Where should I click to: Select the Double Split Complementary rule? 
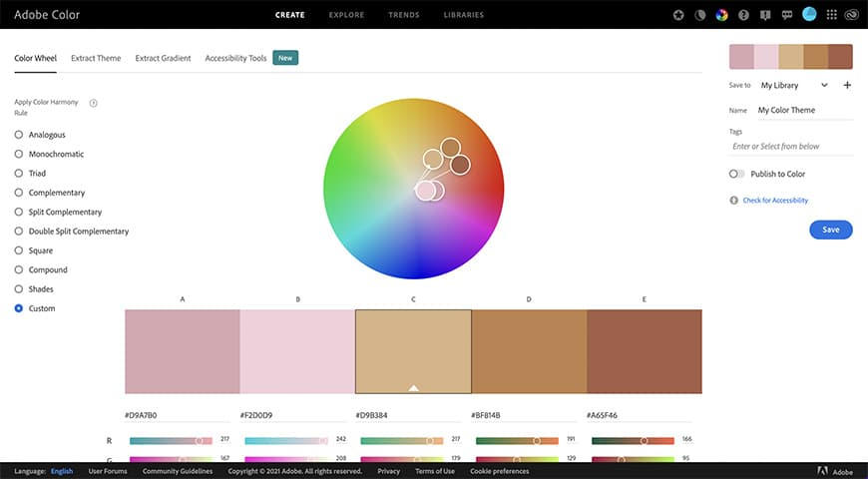(72, 232)
